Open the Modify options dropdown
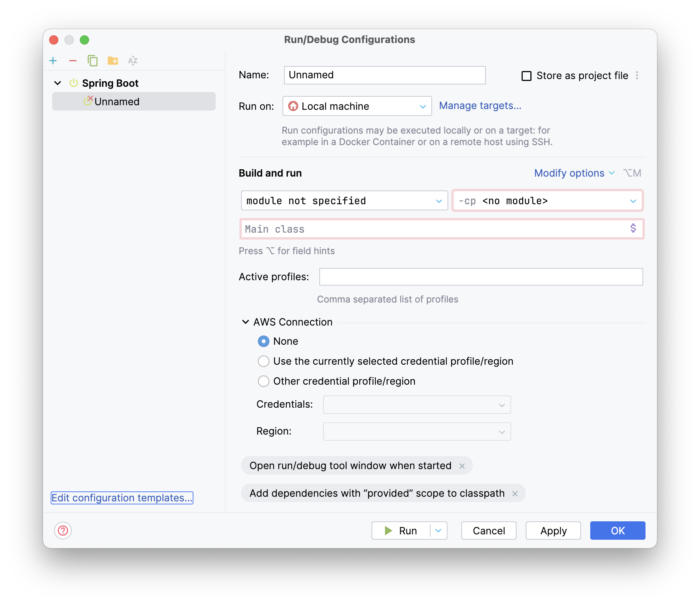The height and width of the screenshot is (605, 700). pos(575,173)
